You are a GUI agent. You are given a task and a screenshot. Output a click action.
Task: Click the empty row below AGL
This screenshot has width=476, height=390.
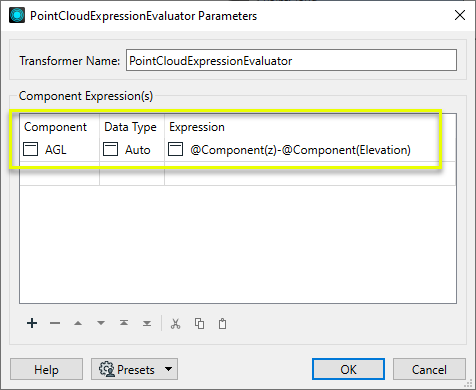coord(238,174)
